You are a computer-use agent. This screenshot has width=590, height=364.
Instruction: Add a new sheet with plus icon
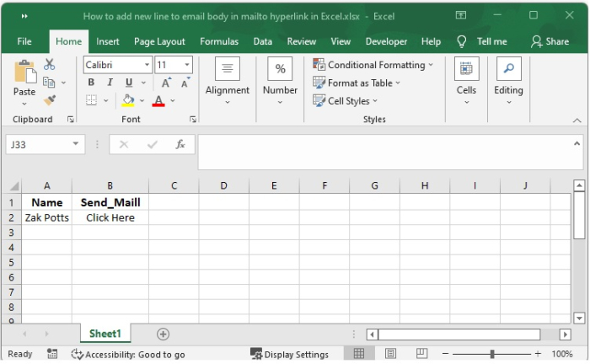pos(164,335)
